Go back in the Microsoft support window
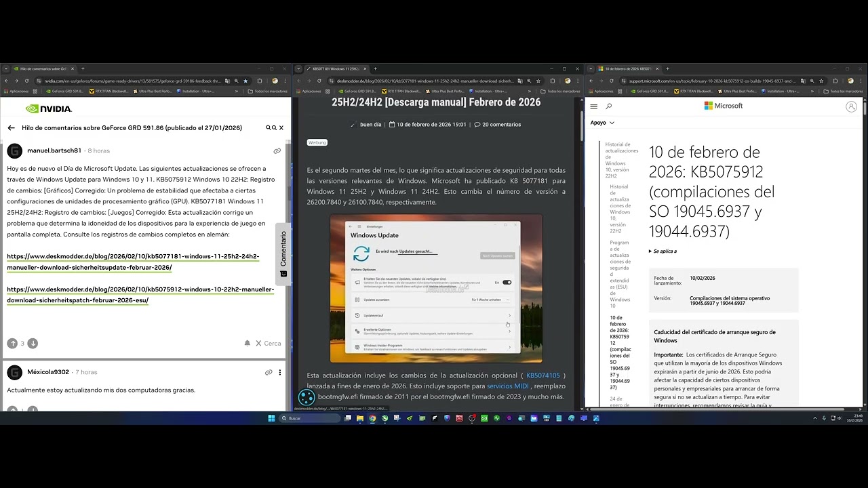 click(591, 81)
